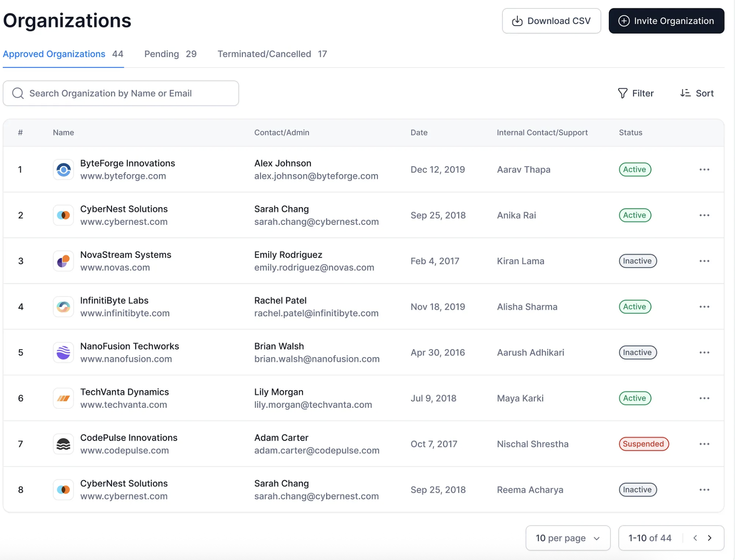735x560 pixels.
Task: Click the ByteForge Innovations logo icon
Action: 63,170
